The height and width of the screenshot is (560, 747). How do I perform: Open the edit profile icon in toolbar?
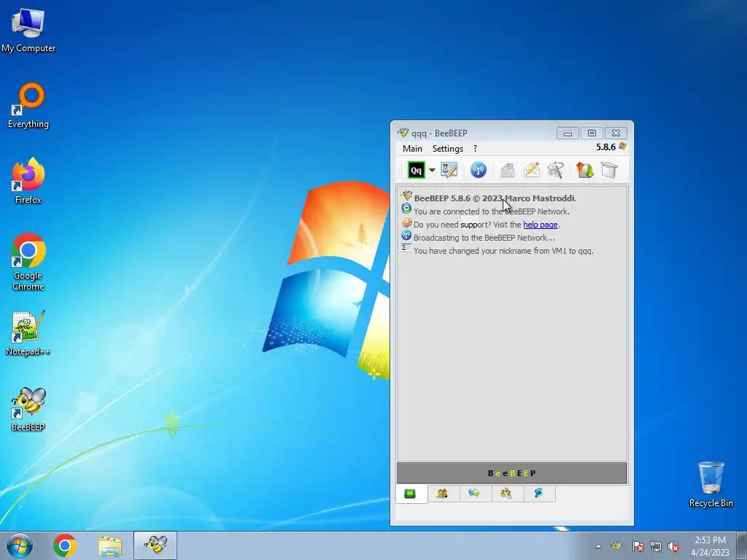pos(449,170)
